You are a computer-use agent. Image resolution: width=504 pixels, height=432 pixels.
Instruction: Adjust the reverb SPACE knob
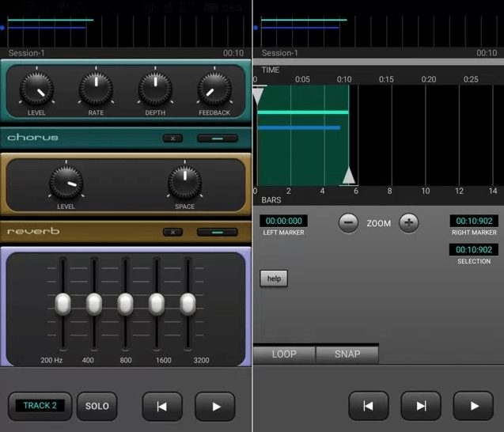click(x=185, y=183)
